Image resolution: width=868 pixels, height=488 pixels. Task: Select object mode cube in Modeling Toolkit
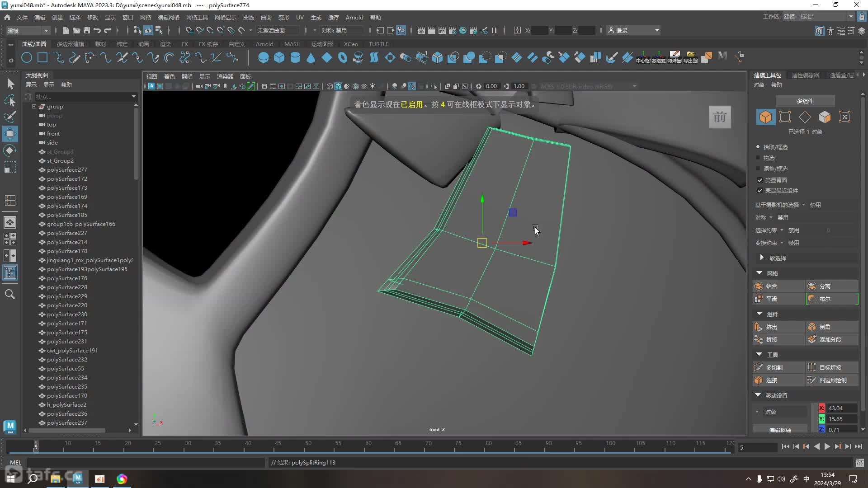pyautogui.click(x=765, y=117)
